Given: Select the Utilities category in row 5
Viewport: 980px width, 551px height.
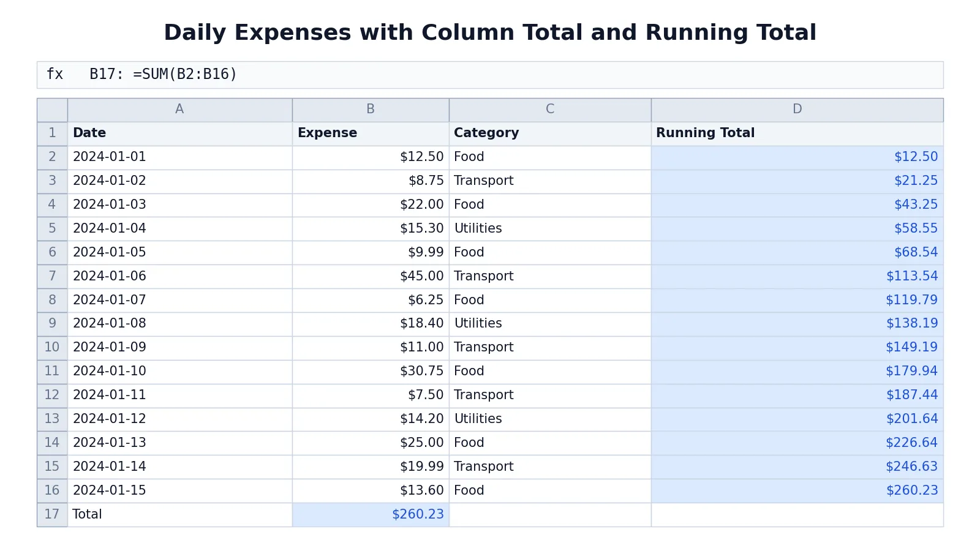Looking at the screenshot, I should pyautogui.click(x=550, y=229).
